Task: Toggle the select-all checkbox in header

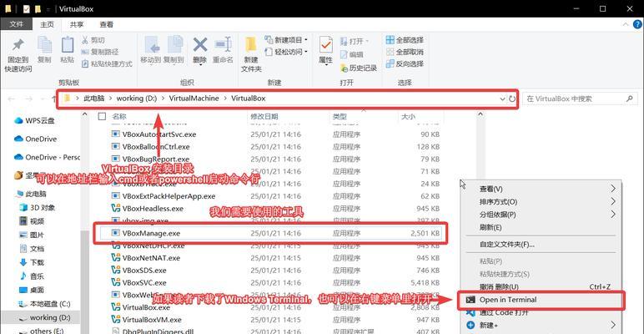Action: (x=103, y=117)
